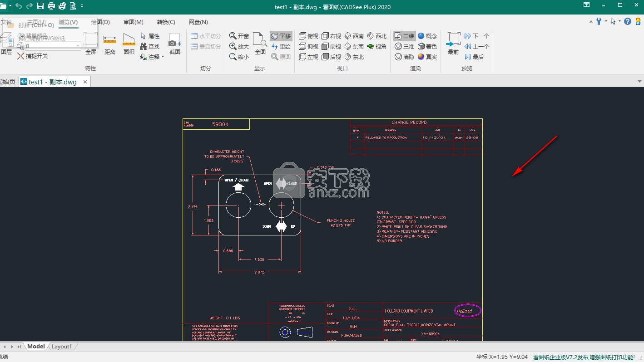Select the 距离 distance measuring tool
Viewport: 644px width, 362px height.
point(110,44)
